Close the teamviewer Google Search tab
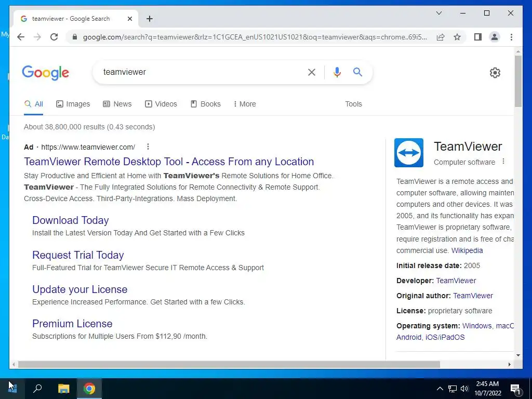 (x=129, y=19)
